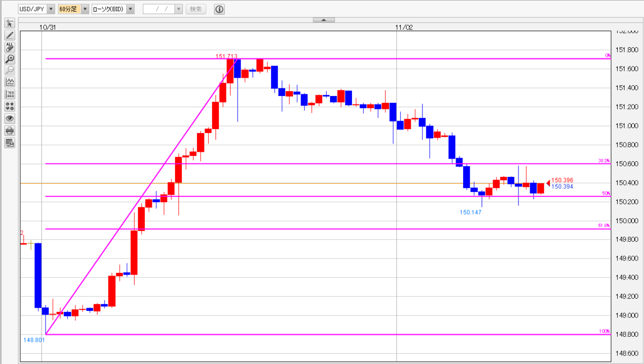Select the orange horizontal price line

[x=316, y=183]
